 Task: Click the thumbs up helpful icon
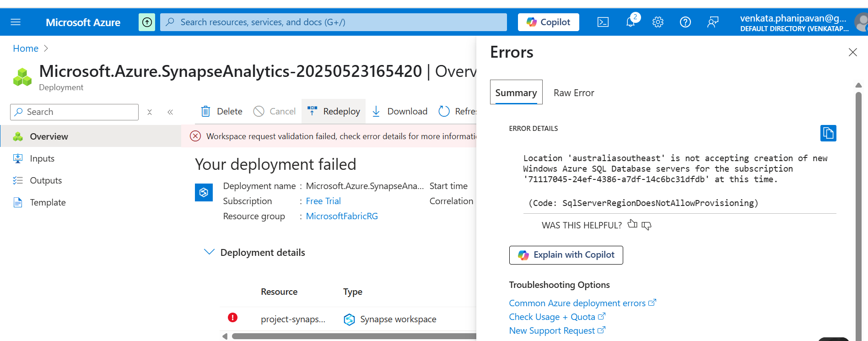click(632, 224)
